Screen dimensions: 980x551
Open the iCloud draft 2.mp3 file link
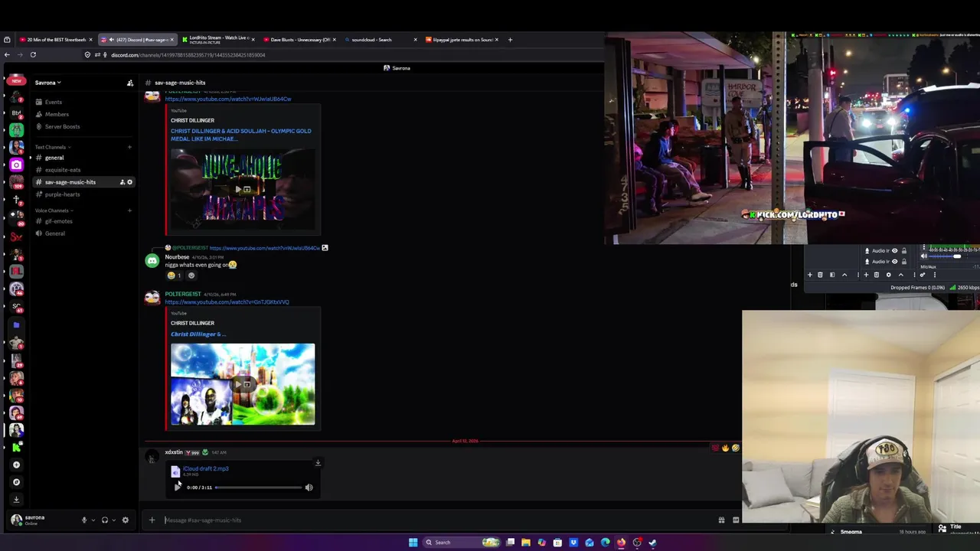205,468
